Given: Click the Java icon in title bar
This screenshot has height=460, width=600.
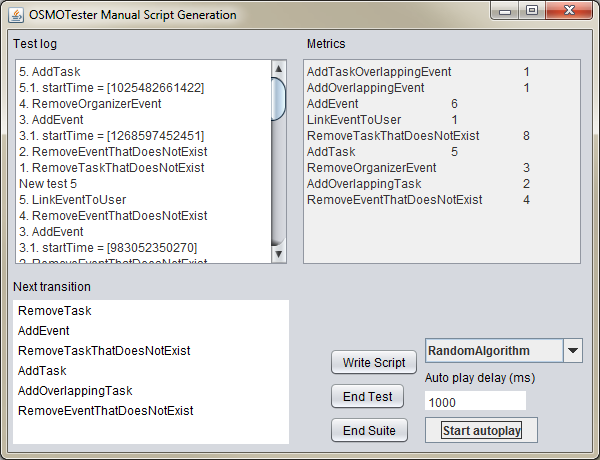Looking at the screenshot, I should click(15, 15).
